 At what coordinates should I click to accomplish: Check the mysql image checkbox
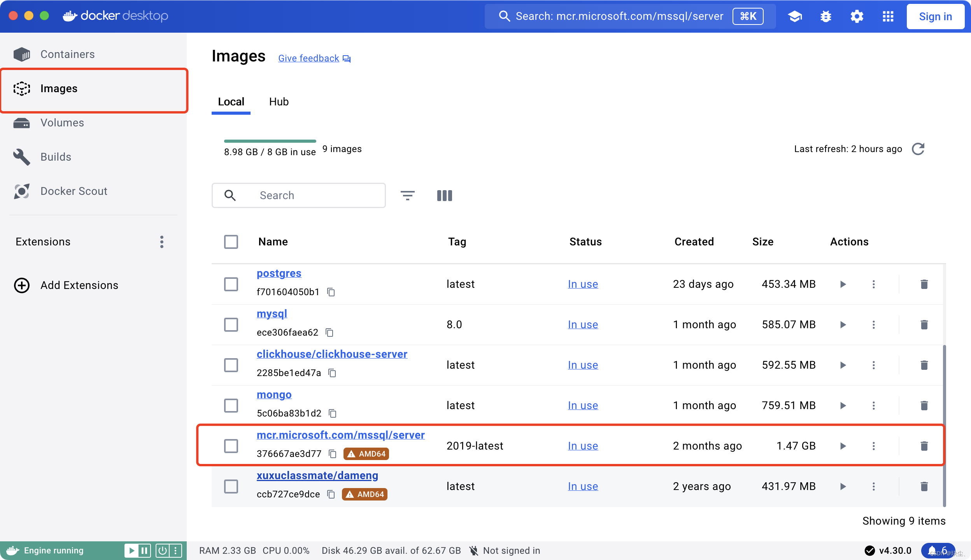pyautogui.click(x=231, y=325)
